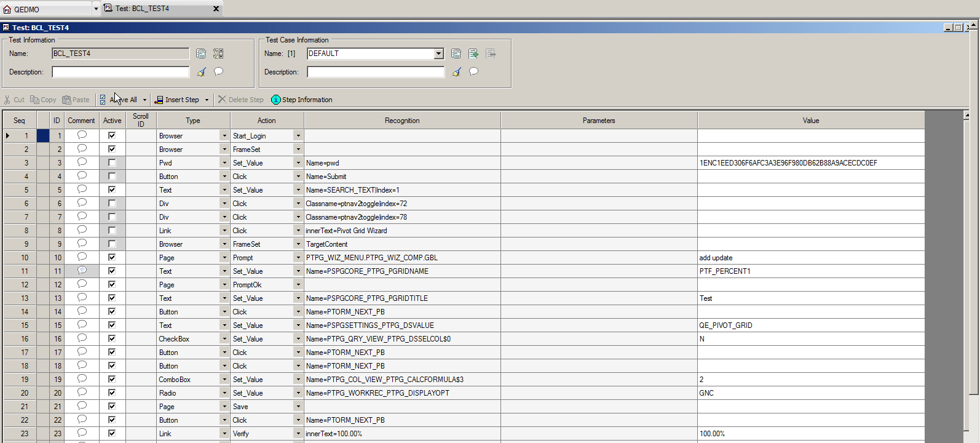
Task: Click the test Description input field
Action: 121,72
